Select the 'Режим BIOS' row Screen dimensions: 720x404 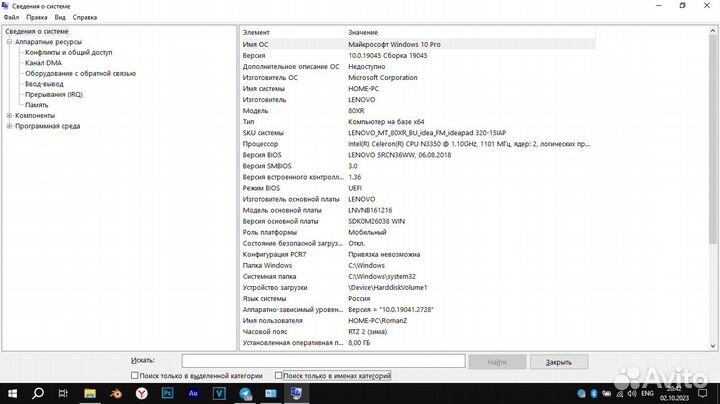click(x=418, y=188)
